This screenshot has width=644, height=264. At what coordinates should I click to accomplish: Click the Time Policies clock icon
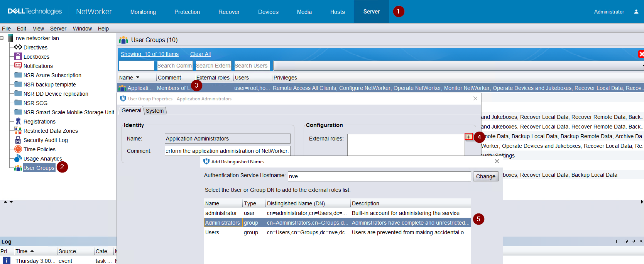point(18,149)
